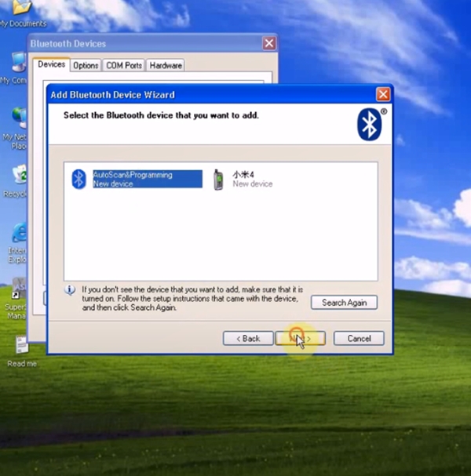This screenshot has width=471, height=476.
Task: Select the AutoScan&Programming device name text
Action: (133, 175)
